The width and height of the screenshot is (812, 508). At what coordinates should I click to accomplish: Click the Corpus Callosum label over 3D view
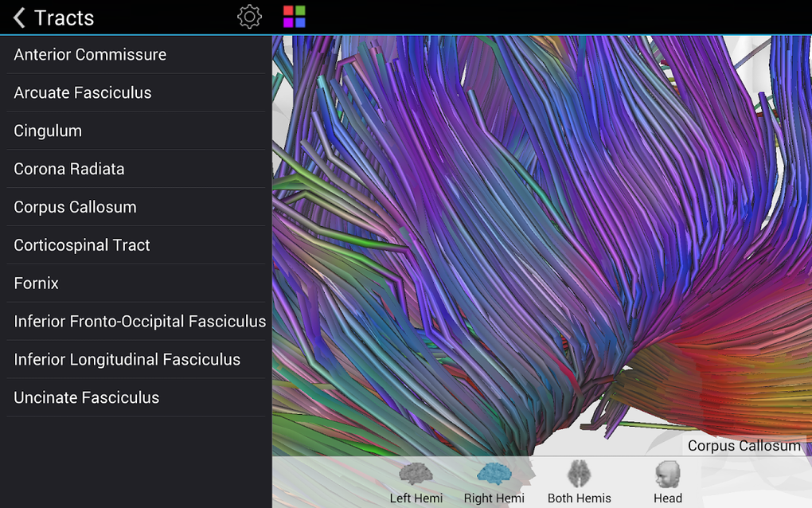tap(744, 446)
